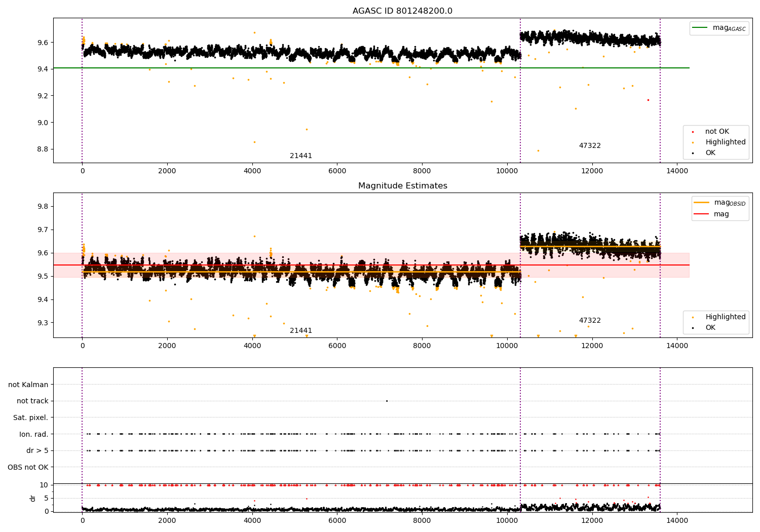Screen dimensions: 760x532
Task: Click "OK" in the middle plot legend
Action: point(710,328)
